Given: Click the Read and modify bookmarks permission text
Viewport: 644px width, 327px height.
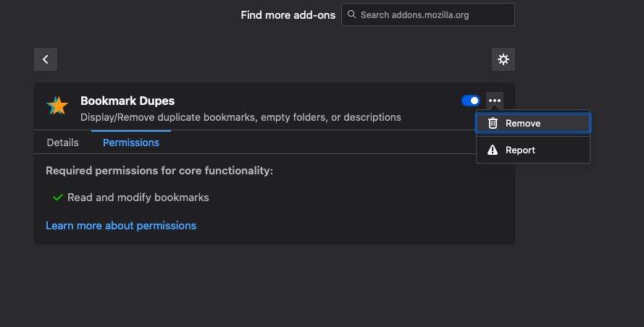Looking at the screenshot, I should coord(138,197).
